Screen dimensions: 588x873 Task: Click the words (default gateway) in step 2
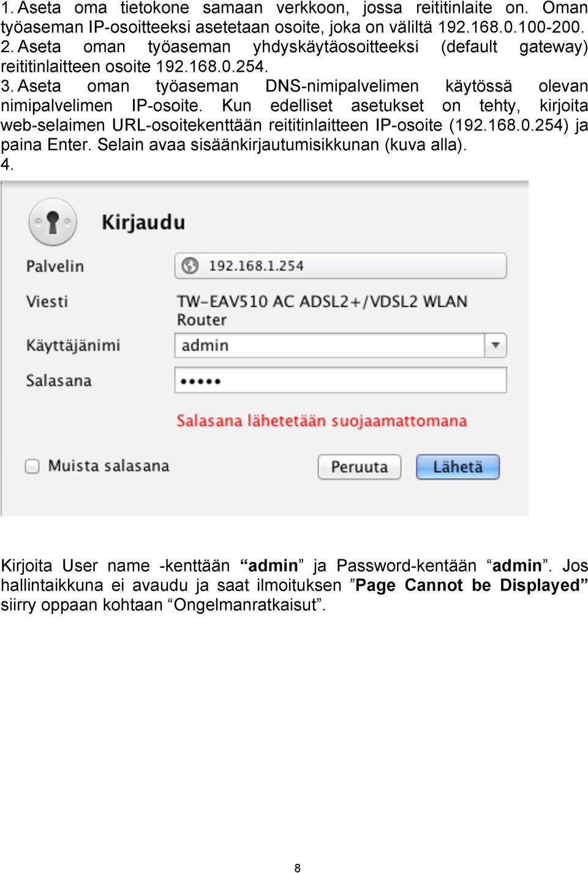514,47
